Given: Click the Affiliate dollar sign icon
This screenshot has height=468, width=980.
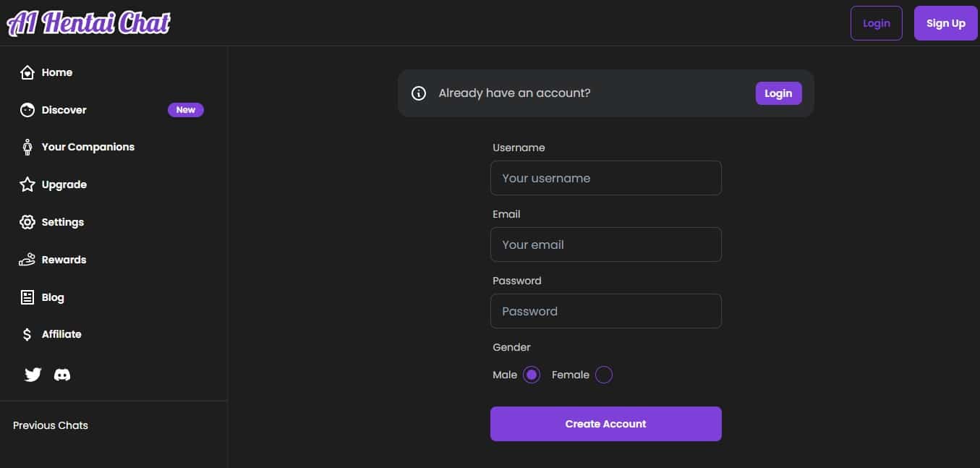Looking at the screenshot, I should (27, 334).
